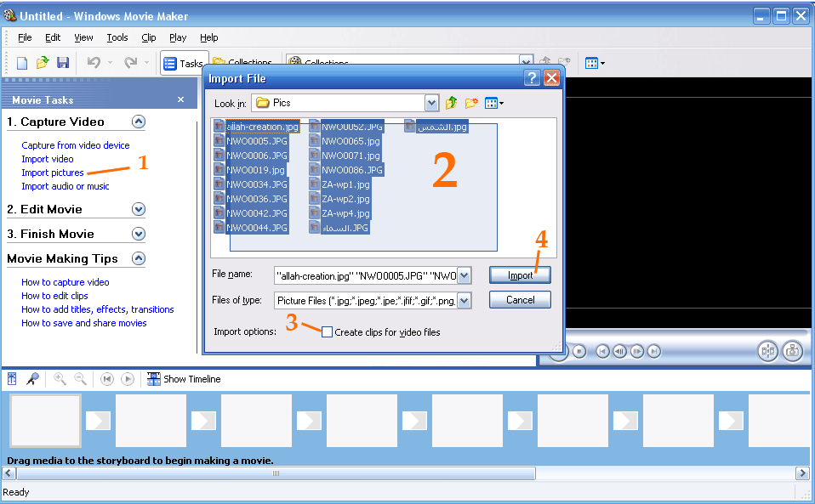Image resolution: width=815 pixels, height=504 pixels.
Task: Click the Split Clip monitor icon
Action: (767, 351)
